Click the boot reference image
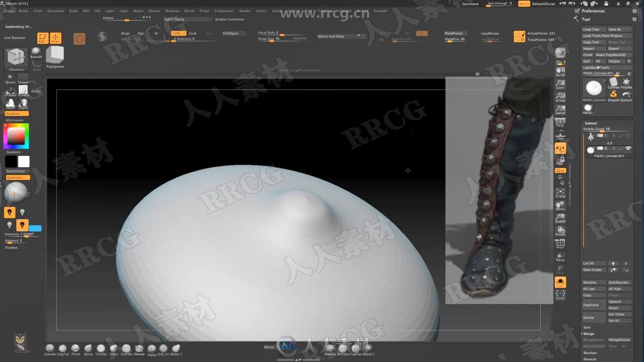Viewport: 644px width, 362px height. (x=499, y=190)
